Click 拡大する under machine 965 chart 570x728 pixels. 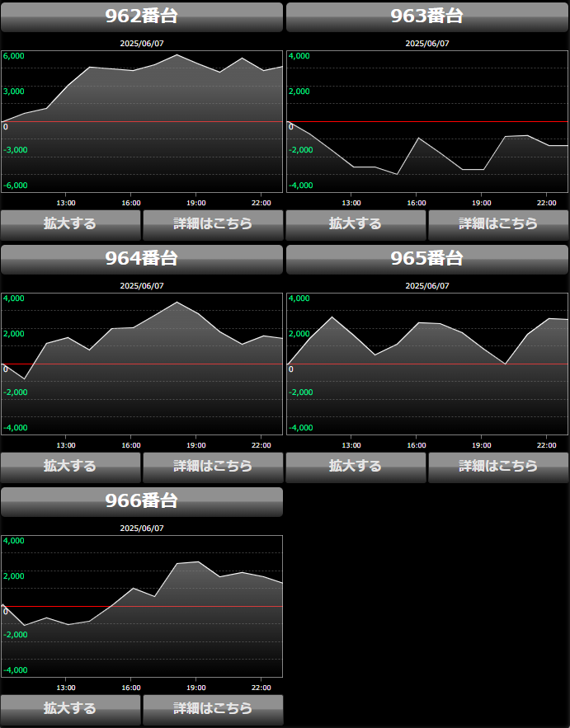coord(356,467)
